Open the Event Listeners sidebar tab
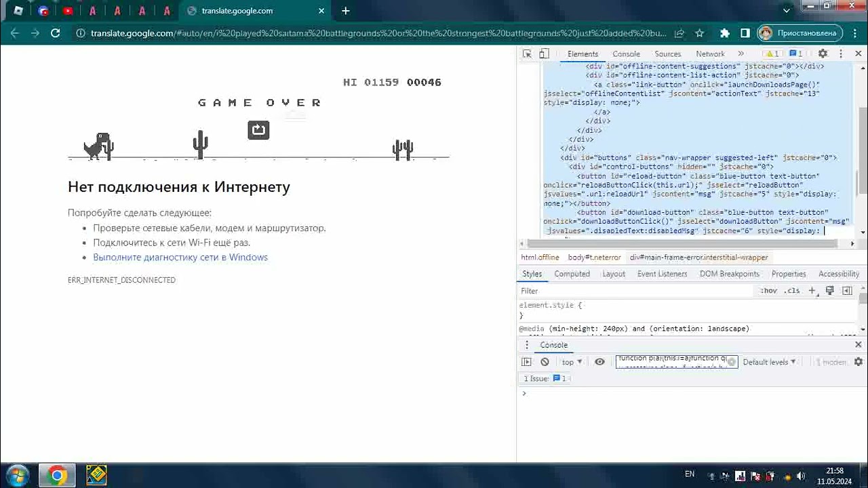The width and height of the screenshot is (868, 488). pos(662,274)
